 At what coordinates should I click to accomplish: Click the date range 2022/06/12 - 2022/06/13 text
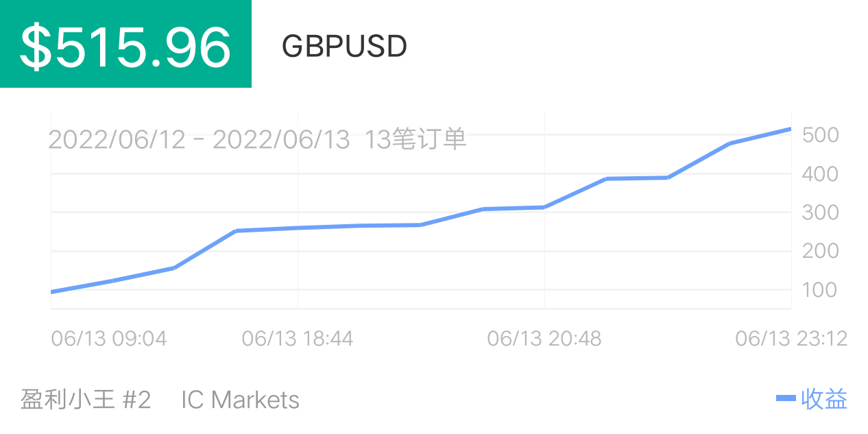[x=199, y=139]
